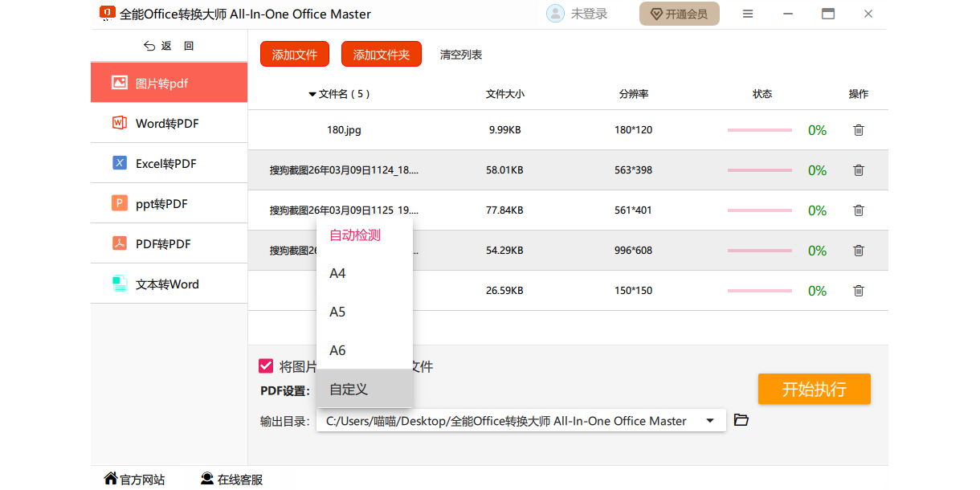Screen dimensions: 980x490
Task: Click trash icon for 563*398 image
Action: point(858,170)
